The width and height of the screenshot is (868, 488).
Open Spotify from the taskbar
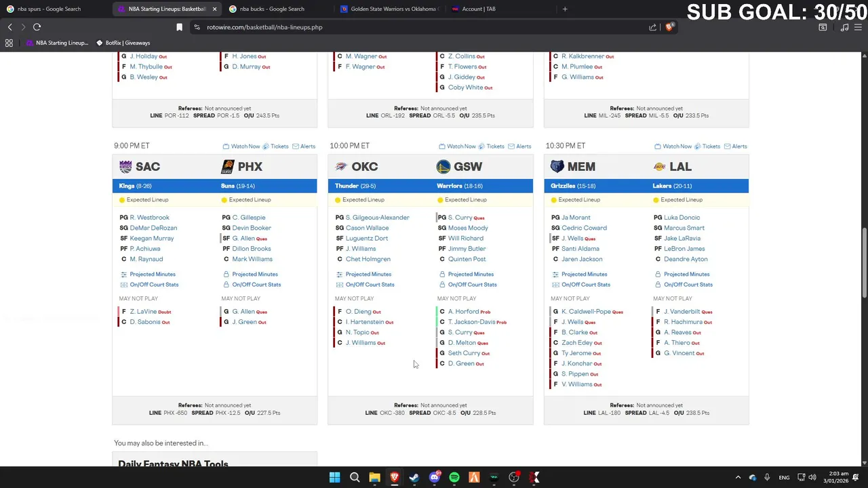[x=454, y=478]
